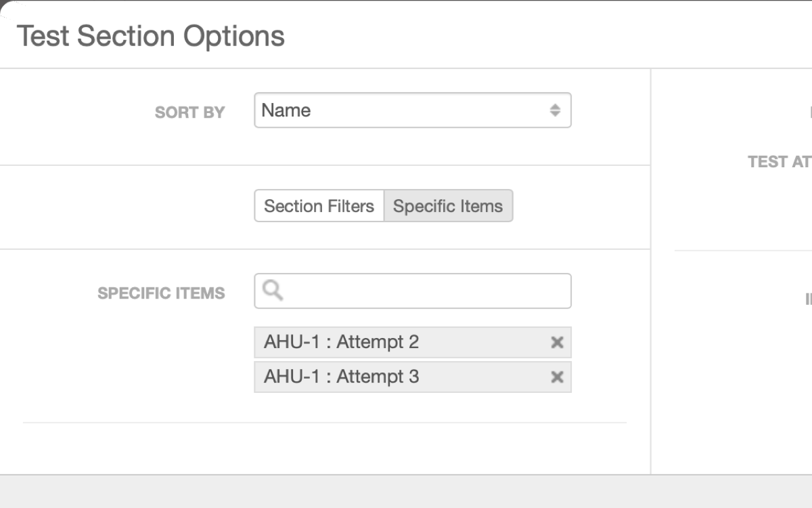This screenshot has width=812, height=508.
Task: Click the Test Section Options dialog title
Action: pos(150,36)
